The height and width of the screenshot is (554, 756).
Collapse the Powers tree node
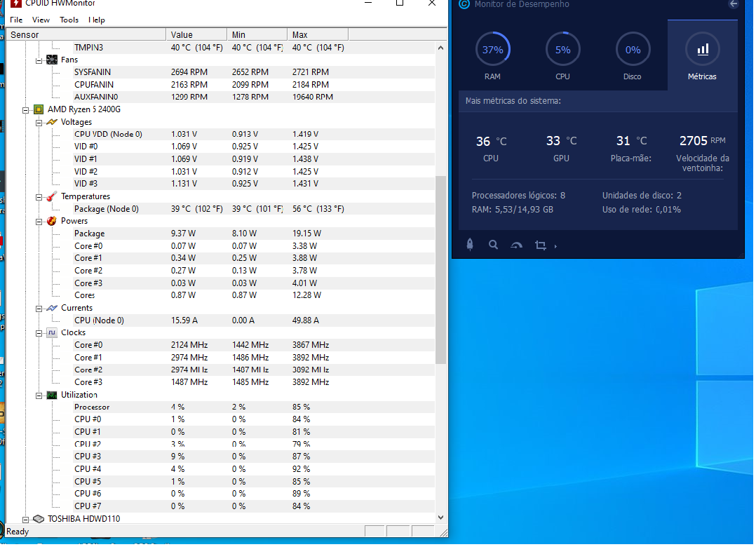(x=39, y=222)
